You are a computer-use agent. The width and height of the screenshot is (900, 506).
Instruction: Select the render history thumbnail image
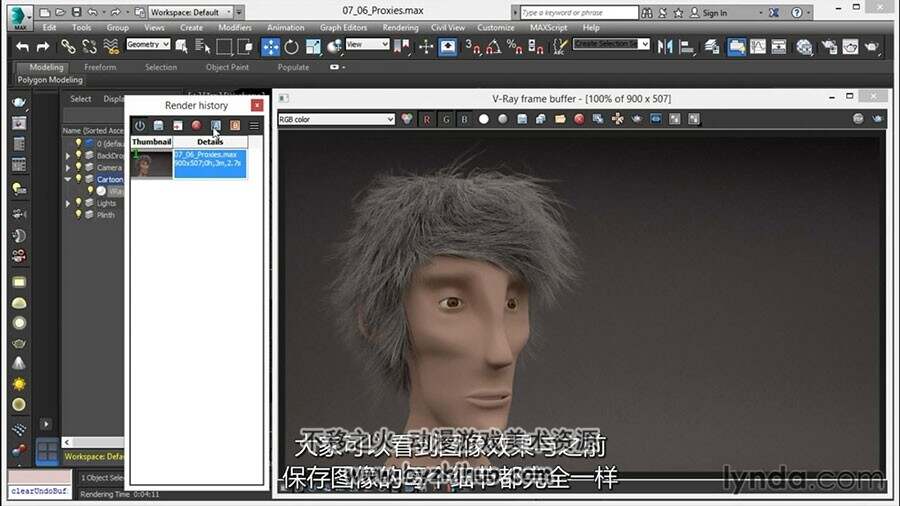[x=152, y=164]
